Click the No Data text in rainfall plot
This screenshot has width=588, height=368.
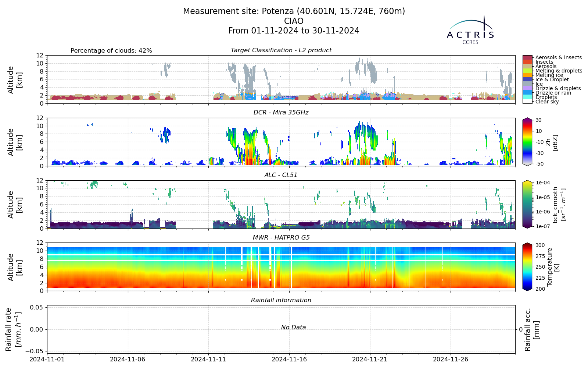coord(294,328)
